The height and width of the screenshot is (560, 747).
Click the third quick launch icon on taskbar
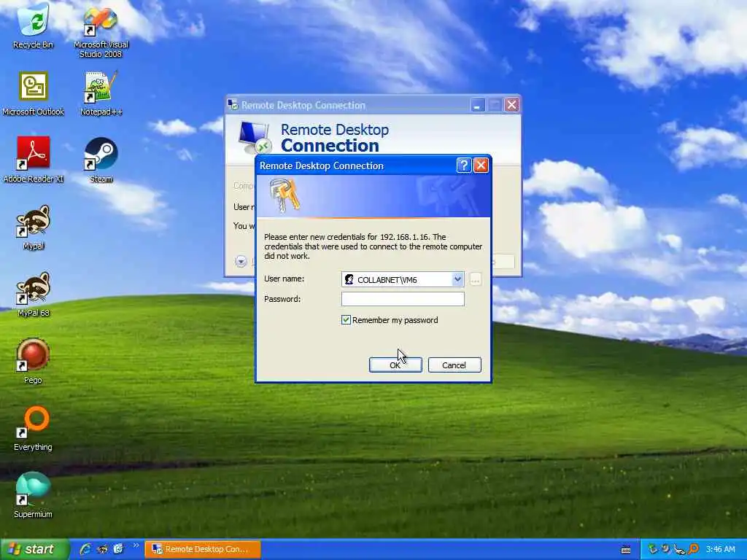(118, 549)
